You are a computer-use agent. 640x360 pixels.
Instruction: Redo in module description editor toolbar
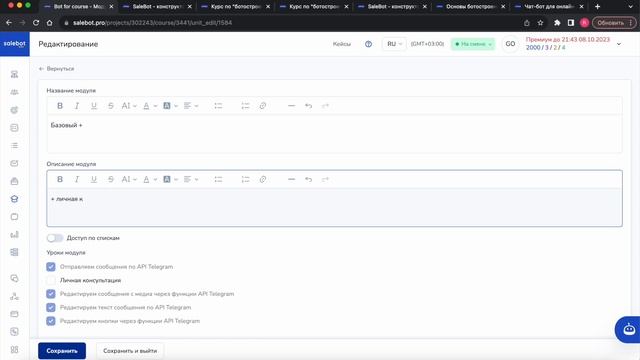tap(325, 179)
